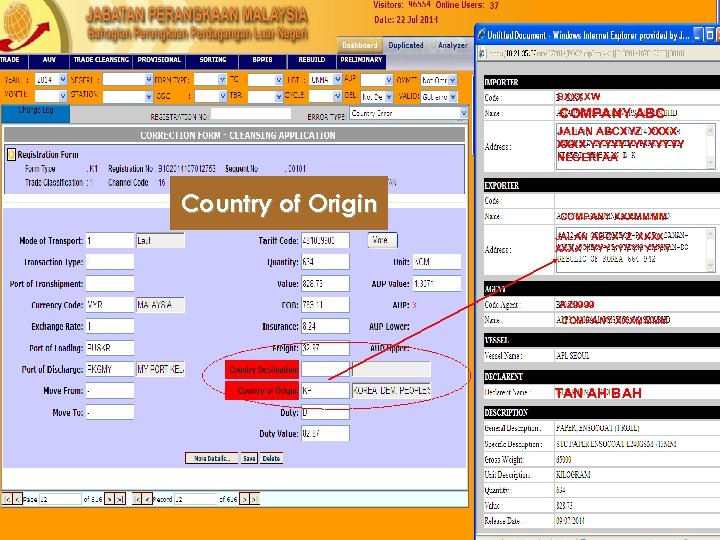Image resolution: width=720 pixels, height=540 pixels.
Task: Open the CYCLE dropdown
Action: pos(338,96)
